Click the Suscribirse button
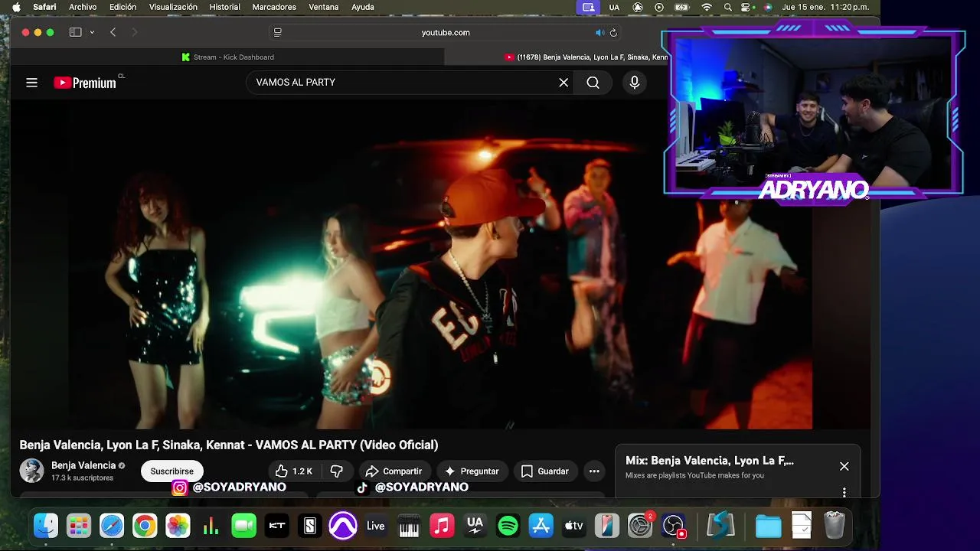Viewport: 980px width, 551px height. 171,471
